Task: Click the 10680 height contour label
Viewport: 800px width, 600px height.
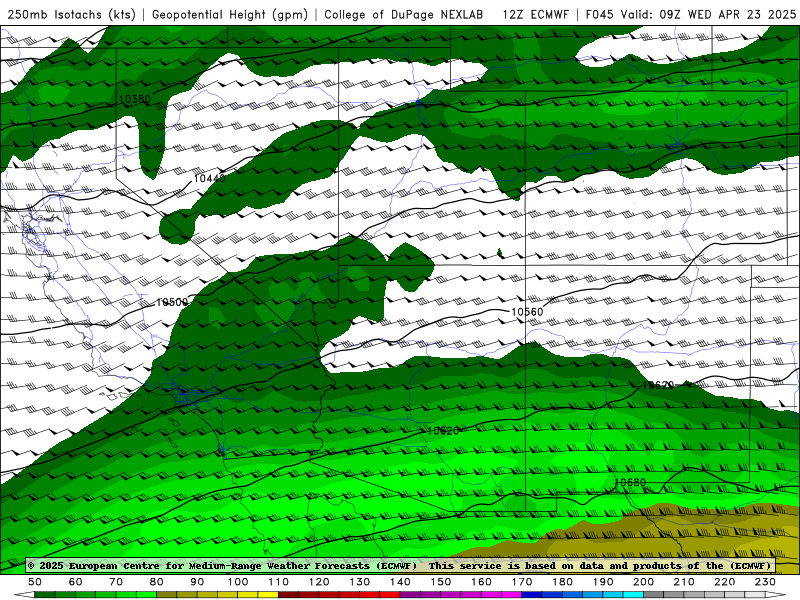Action: tap(630, 482)
